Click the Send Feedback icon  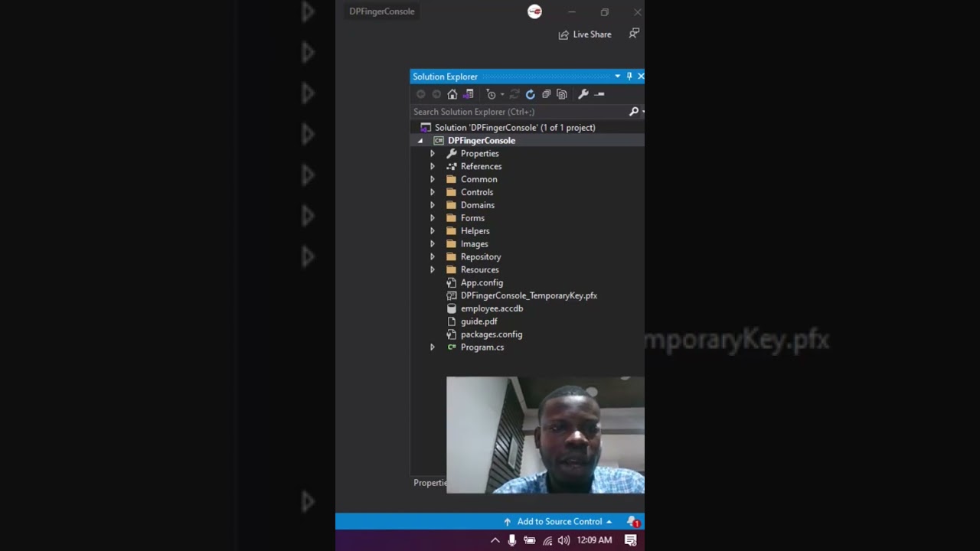(634, 34)
